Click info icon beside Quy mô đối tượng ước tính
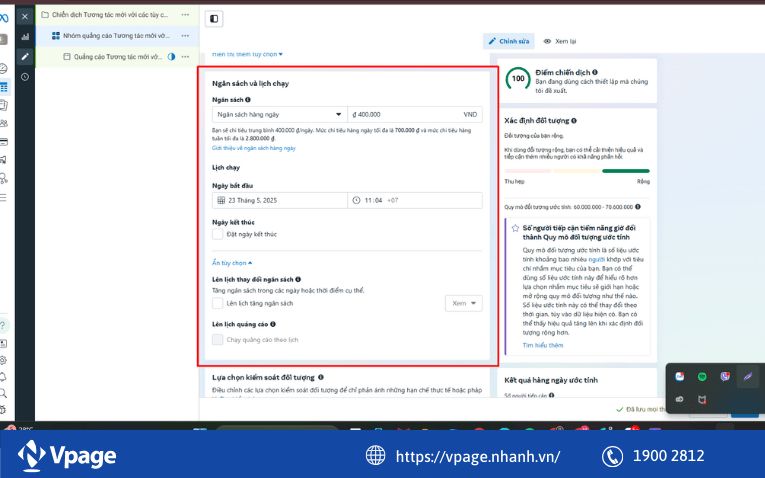 click(638, 206)
